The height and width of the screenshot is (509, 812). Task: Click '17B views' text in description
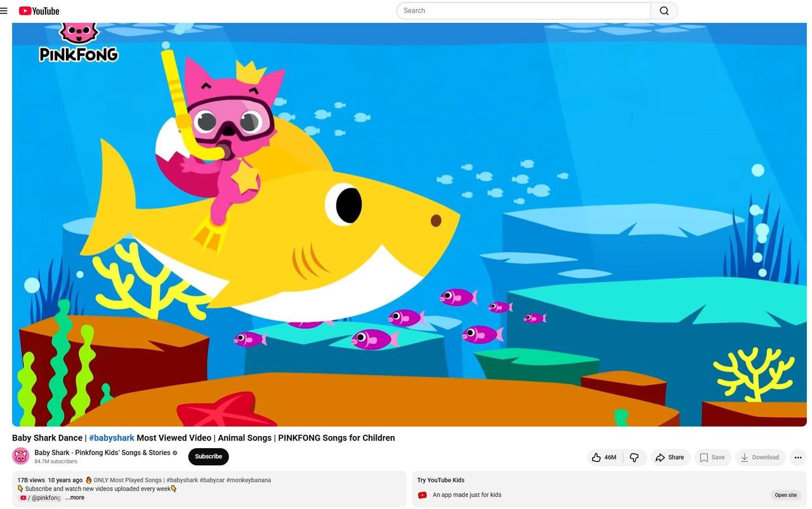pyautogui.click(x=31, y=480)
